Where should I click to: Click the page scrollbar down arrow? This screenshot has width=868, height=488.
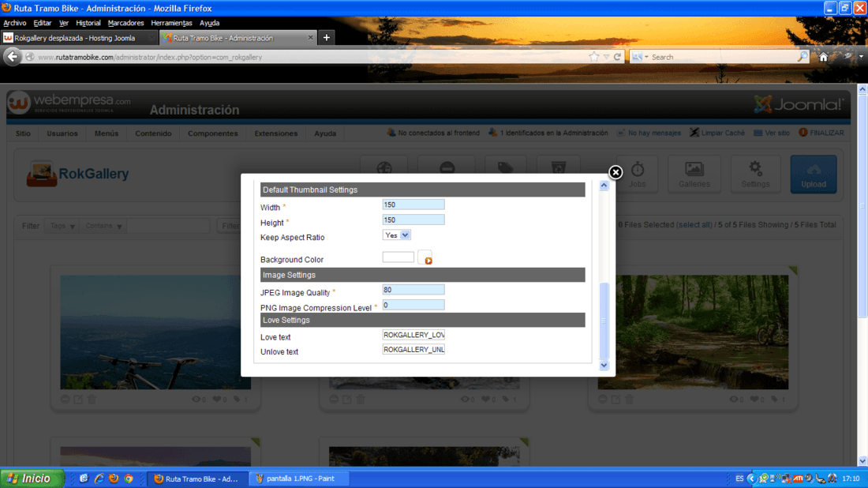tap(862, 461)
